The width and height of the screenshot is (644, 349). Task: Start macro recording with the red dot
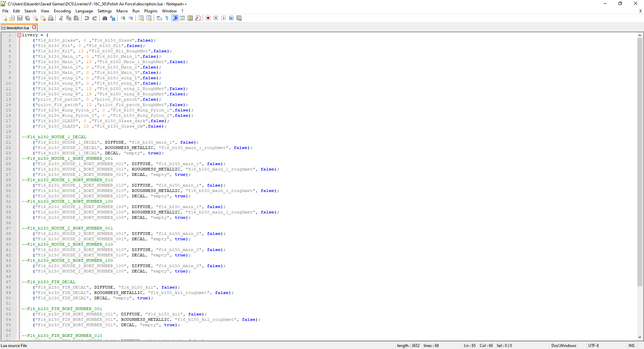(208, 18)
